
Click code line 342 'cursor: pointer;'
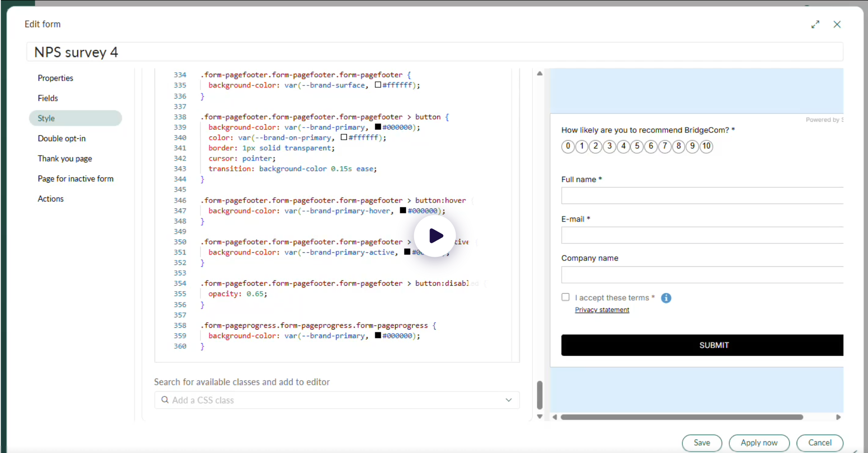tap(242, 159)
